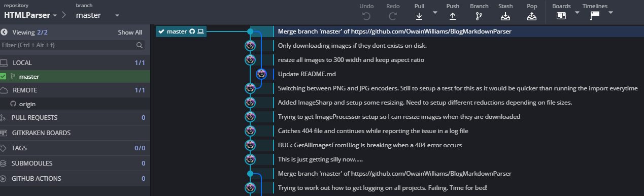Expand the PULL REQUESTS section
The image size is (644, 196).
(x=75, y=117)
